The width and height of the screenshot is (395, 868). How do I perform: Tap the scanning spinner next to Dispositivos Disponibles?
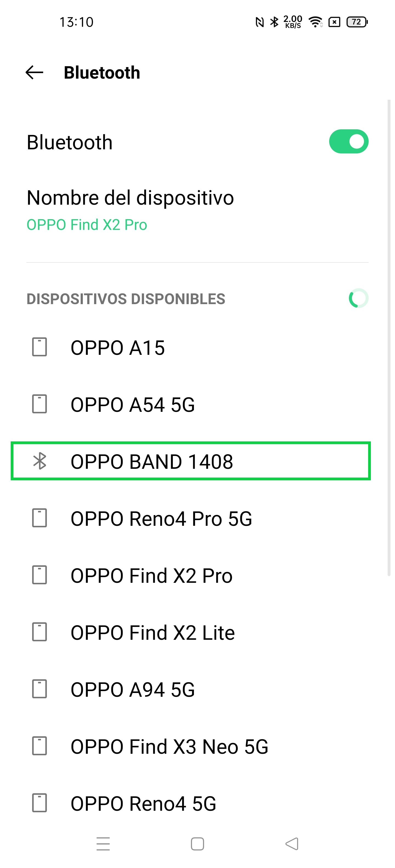tap(358, 298)
